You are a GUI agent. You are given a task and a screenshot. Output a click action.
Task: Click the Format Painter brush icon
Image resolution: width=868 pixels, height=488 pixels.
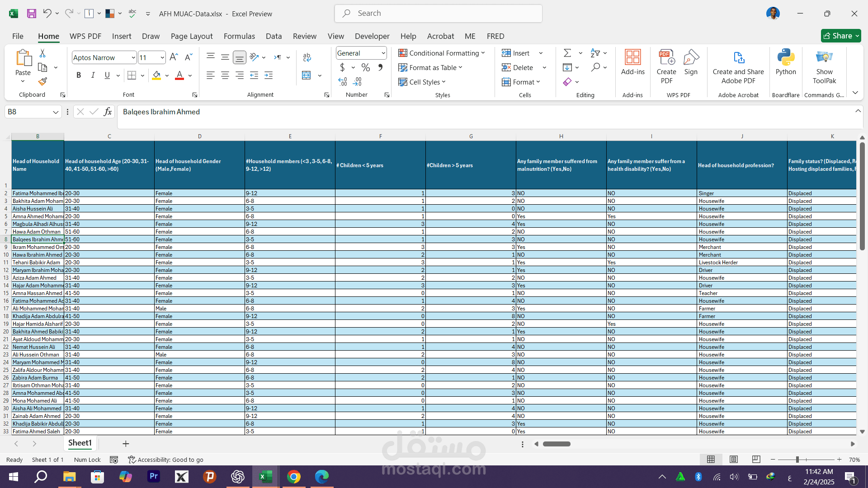tap(42, 82)
